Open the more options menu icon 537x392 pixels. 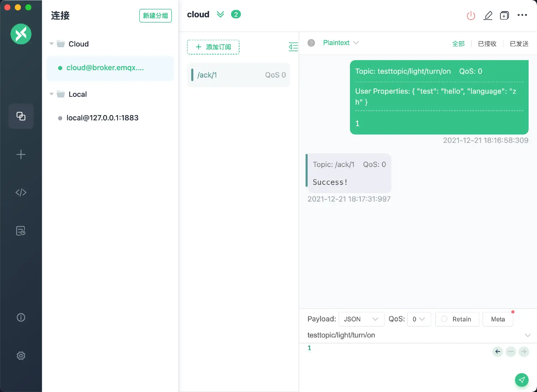tap(522, 15)
